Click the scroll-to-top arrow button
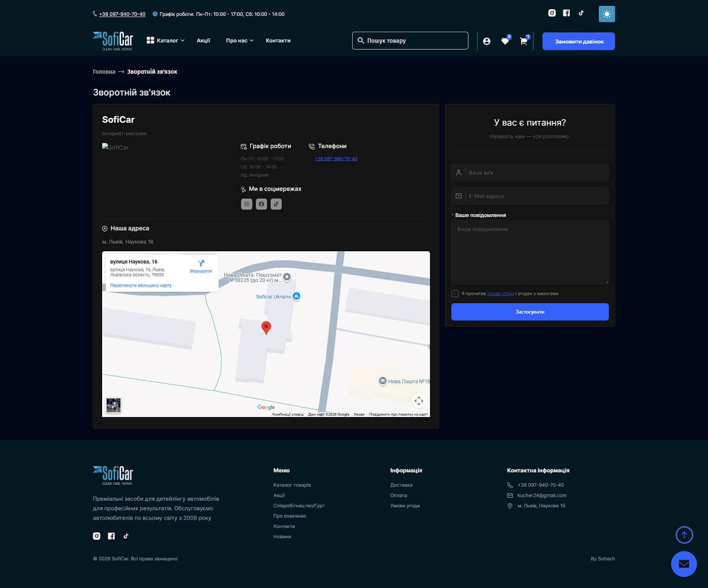This screenshot has height=588, width=708. click(684, 535)
